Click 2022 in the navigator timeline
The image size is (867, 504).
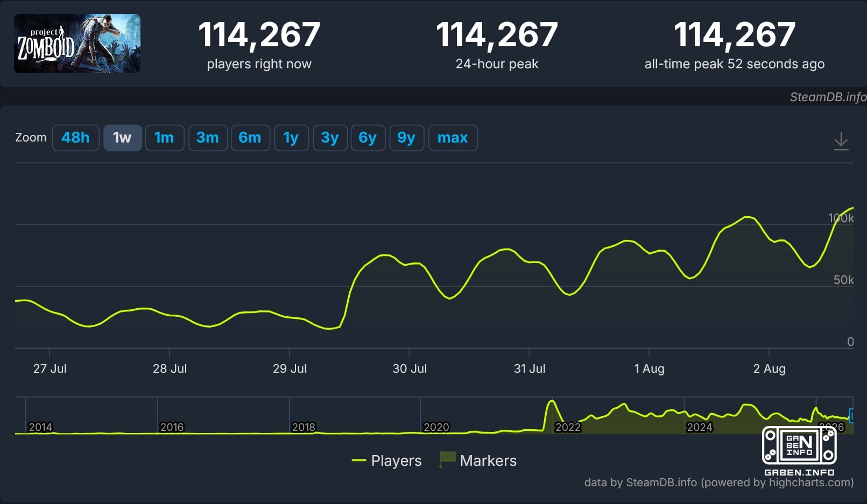[x=568, y=427]
